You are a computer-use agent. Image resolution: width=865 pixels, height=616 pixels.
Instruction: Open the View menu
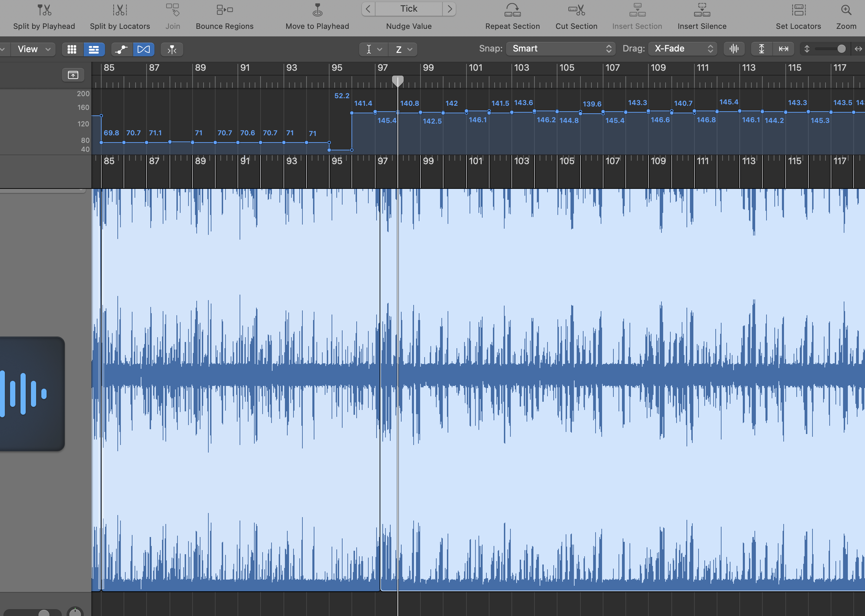[33, 49]
